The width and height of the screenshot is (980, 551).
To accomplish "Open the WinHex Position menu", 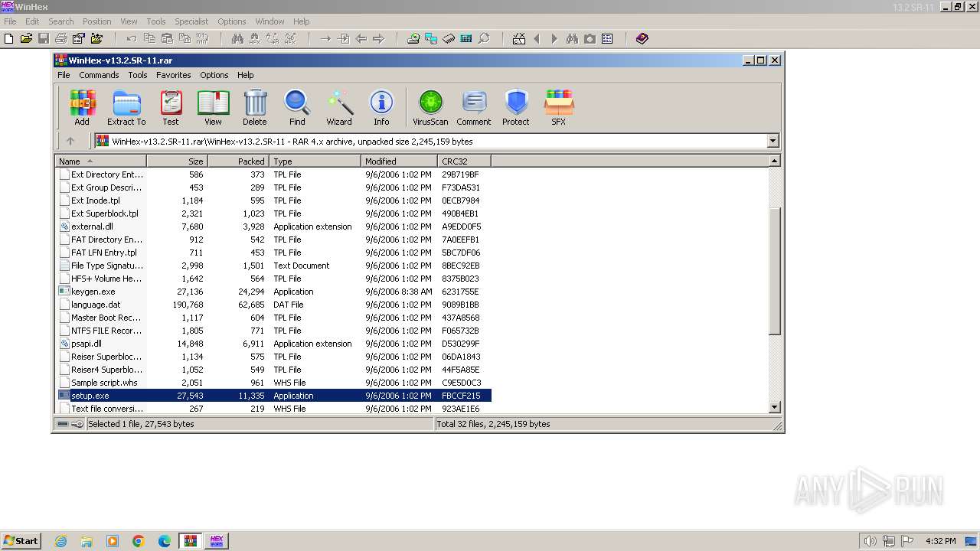I will point(96,21).
